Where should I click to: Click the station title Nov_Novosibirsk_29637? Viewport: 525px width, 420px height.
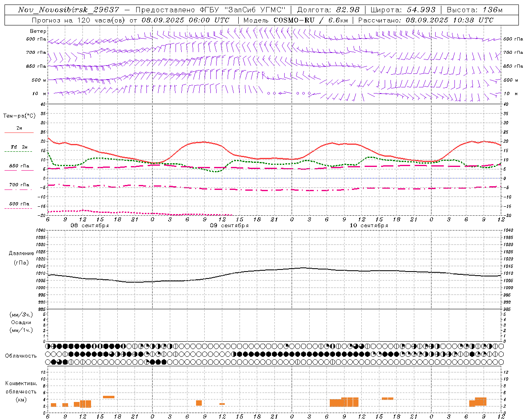pos(69,10)
